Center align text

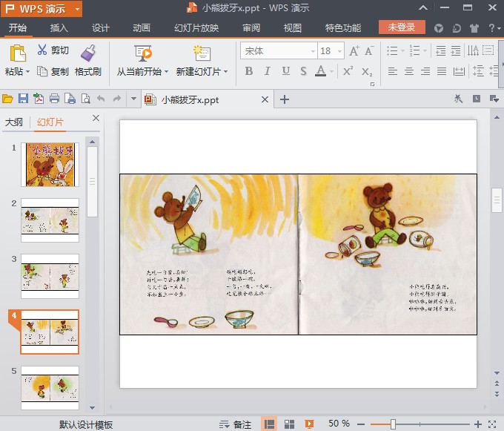pos(409,71)
